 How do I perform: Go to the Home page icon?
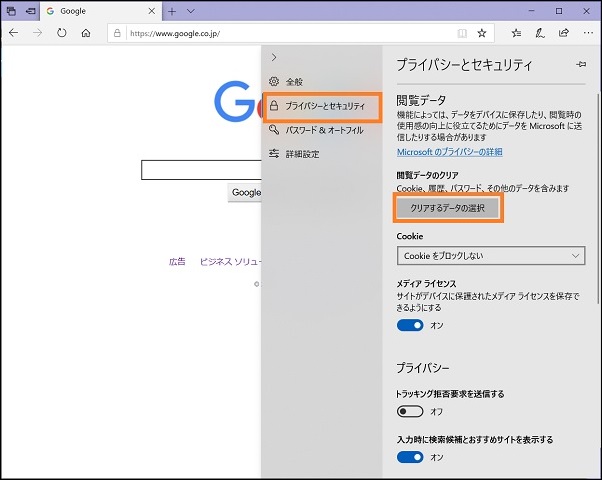[x=86, y=32]
